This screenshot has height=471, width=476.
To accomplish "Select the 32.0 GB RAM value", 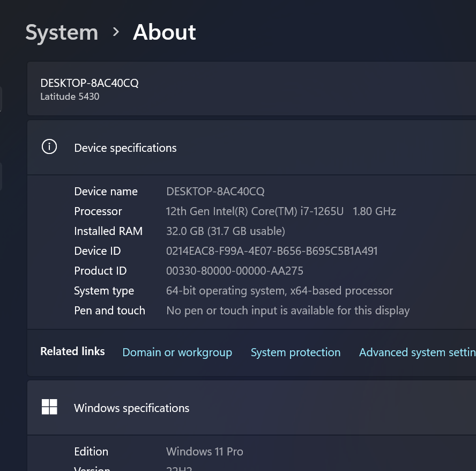I will [x=226, y=231].
